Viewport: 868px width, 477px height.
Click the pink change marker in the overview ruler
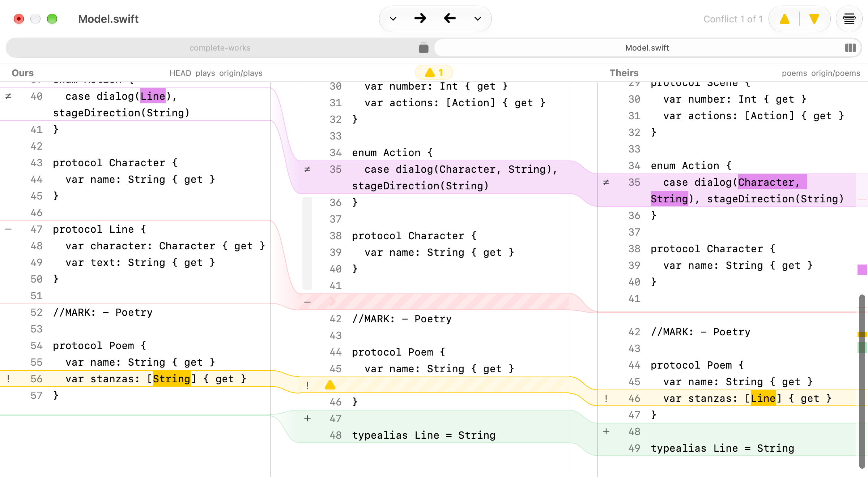862,270
